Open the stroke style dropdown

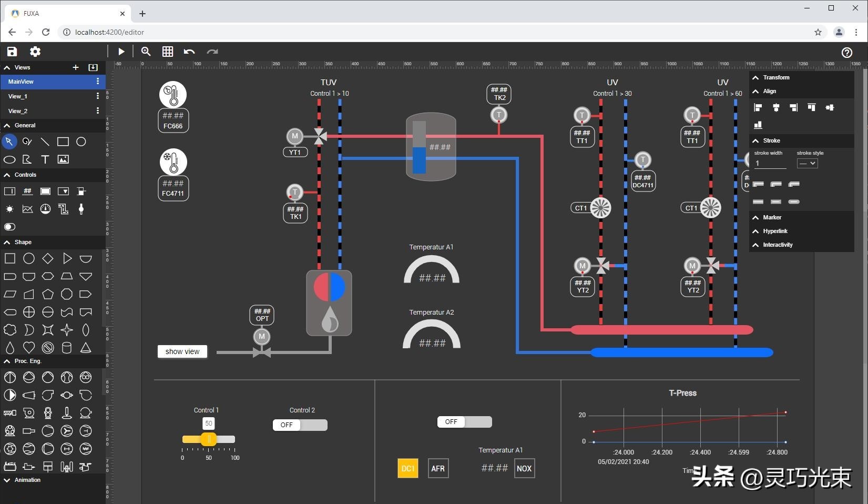(807, 164)
